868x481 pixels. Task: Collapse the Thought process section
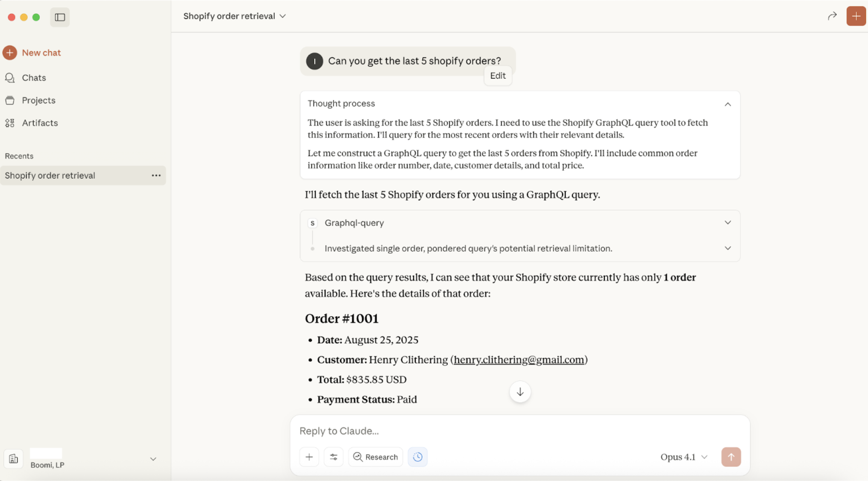point(727,104)
